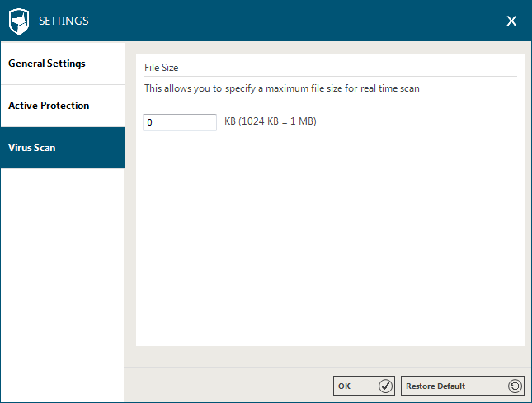Switch to the Active Protection tab
The height and width of the screenshot is (403, 532).
pos(63,106)
